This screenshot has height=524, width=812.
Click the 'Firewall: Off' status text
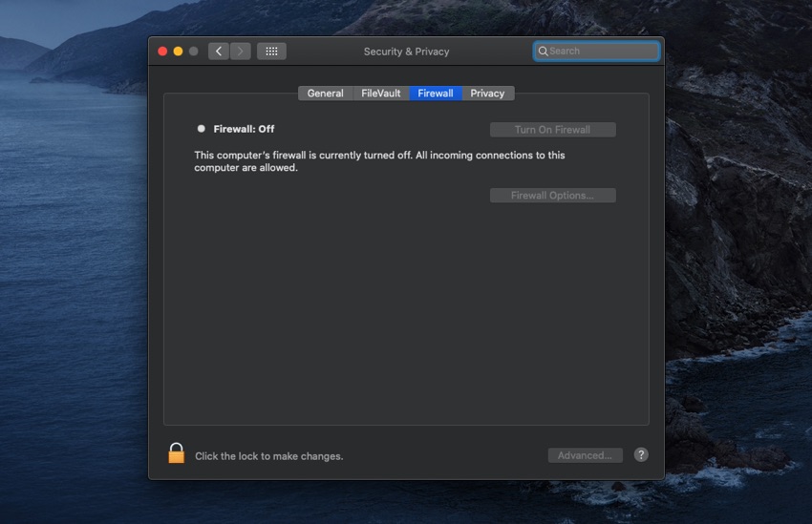[x=244, y=129]
